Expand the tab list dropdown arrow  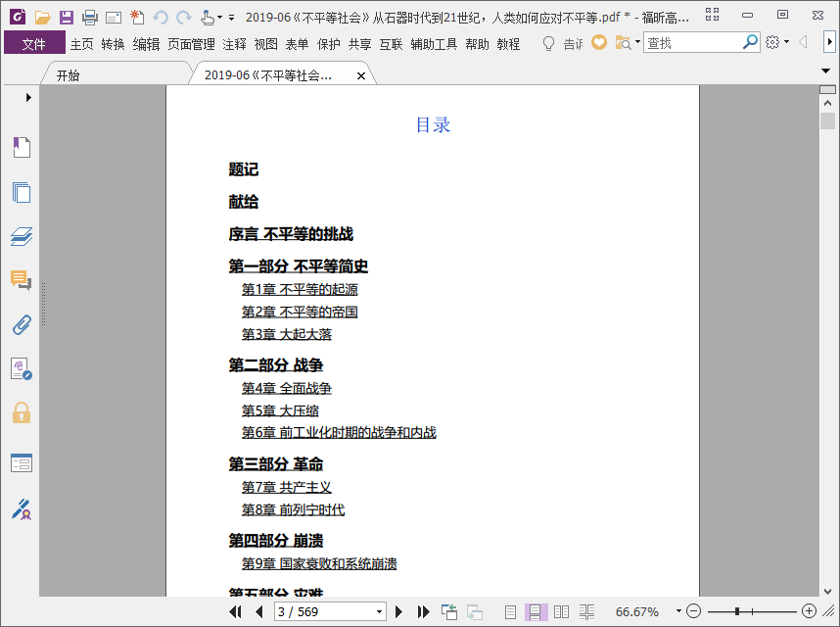825,71
